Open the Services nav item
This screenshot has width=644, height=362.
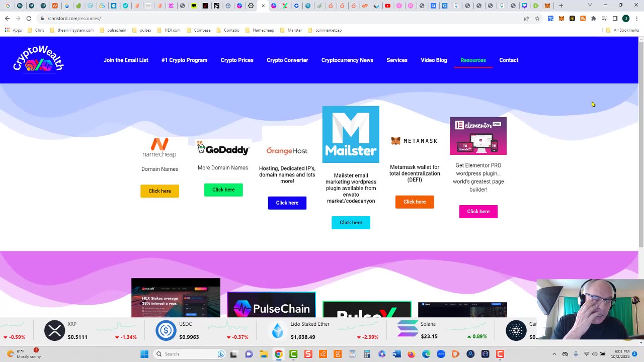[397, 60]
